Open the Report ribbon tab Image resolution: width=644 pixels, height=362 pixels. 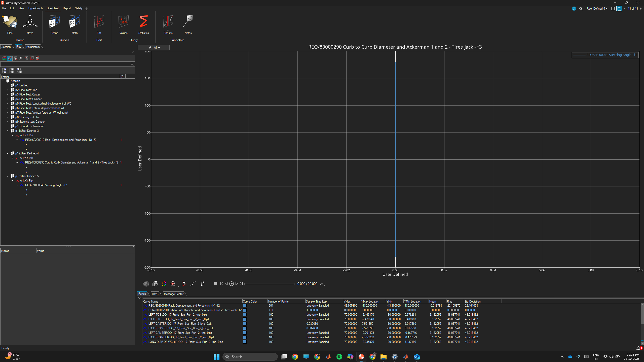67,8
